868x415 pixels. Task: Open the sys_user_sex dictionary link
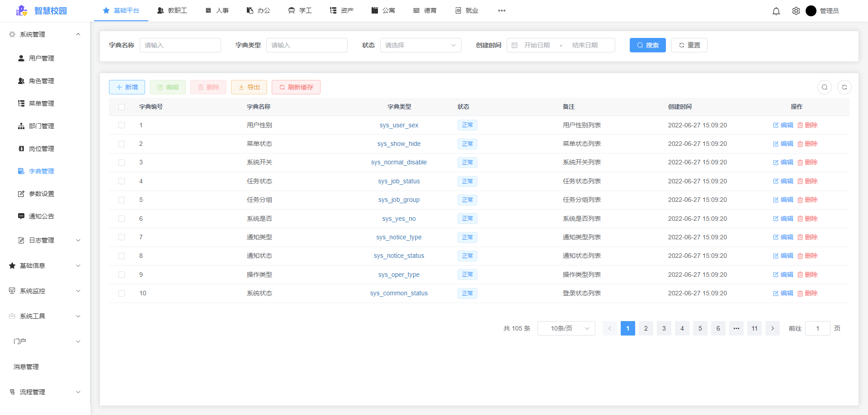pyautogui.click(x=399, y=125)
